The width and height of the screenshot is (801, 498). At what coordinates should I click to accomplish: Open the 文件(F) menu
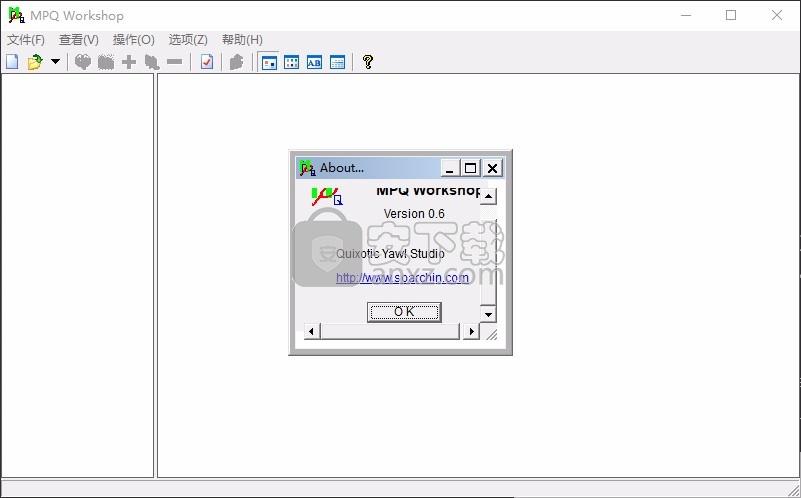tap(26, 40)
